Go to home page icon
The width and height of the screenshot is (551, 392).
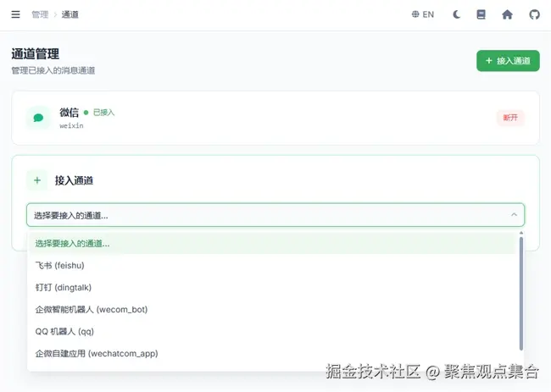507,14
